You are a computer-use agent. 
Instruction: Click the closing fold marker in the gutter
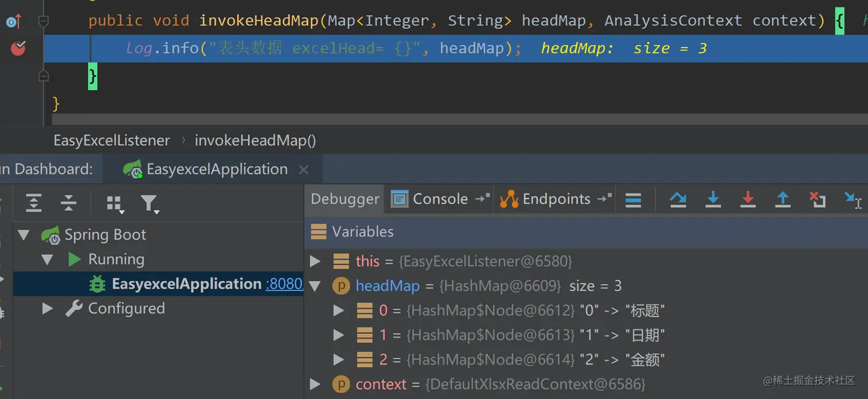pyautogui.click(x=43, y=75)
